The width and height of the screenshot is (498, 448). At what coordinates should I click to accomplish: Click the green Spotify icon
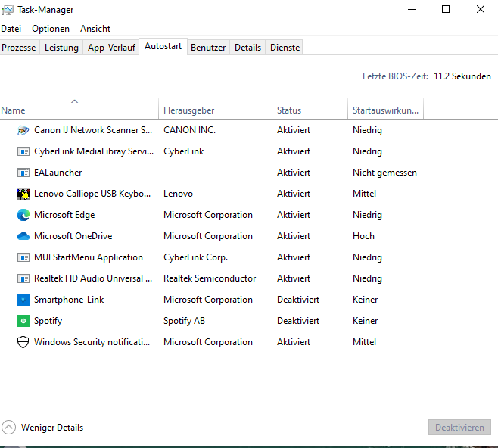[23, 321]
